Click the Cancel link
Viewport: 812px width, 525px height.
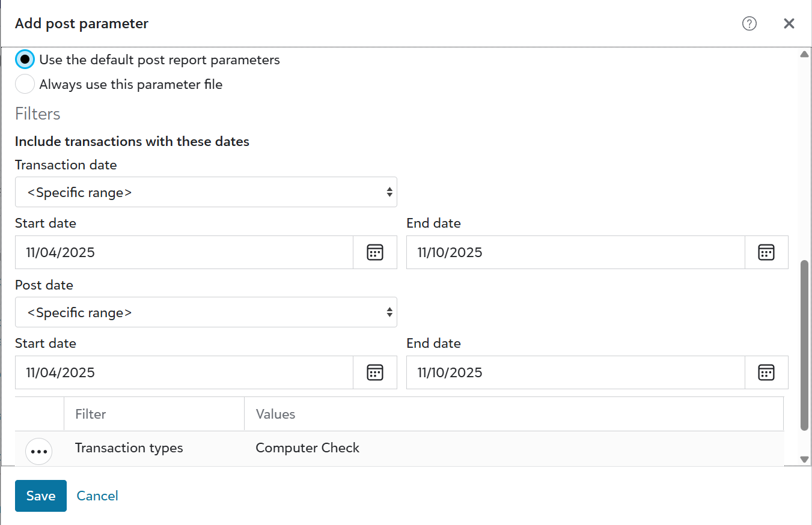tap(97, 496)
